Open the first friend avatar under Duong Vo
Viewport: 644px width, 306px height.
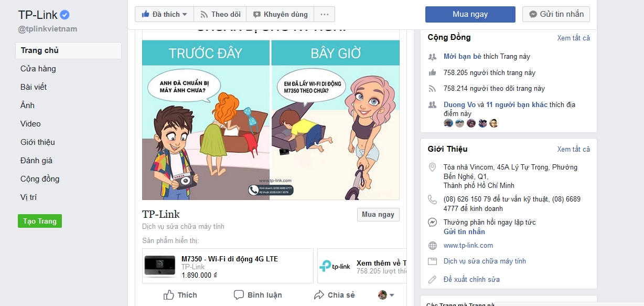coord(448,123)
